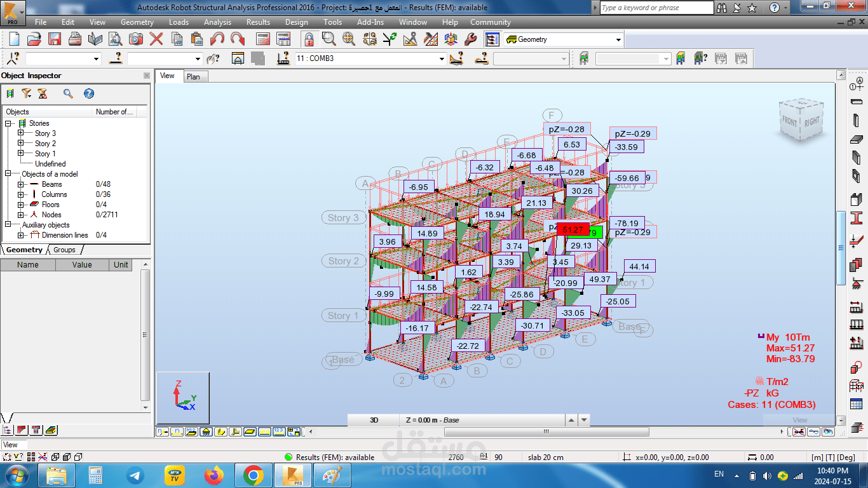Run calculations with the calculator icon

[263, 39]
